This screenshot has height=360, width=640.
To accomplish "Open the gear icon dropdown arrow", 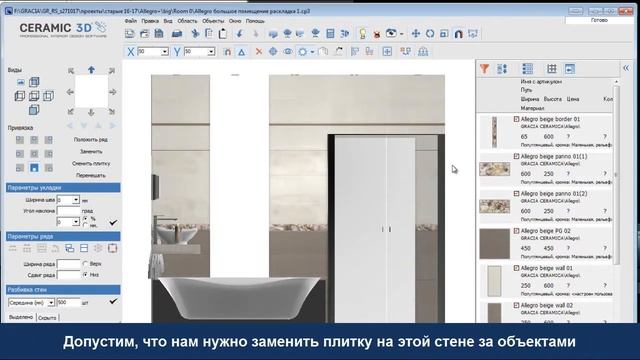I will coord(312,52).
